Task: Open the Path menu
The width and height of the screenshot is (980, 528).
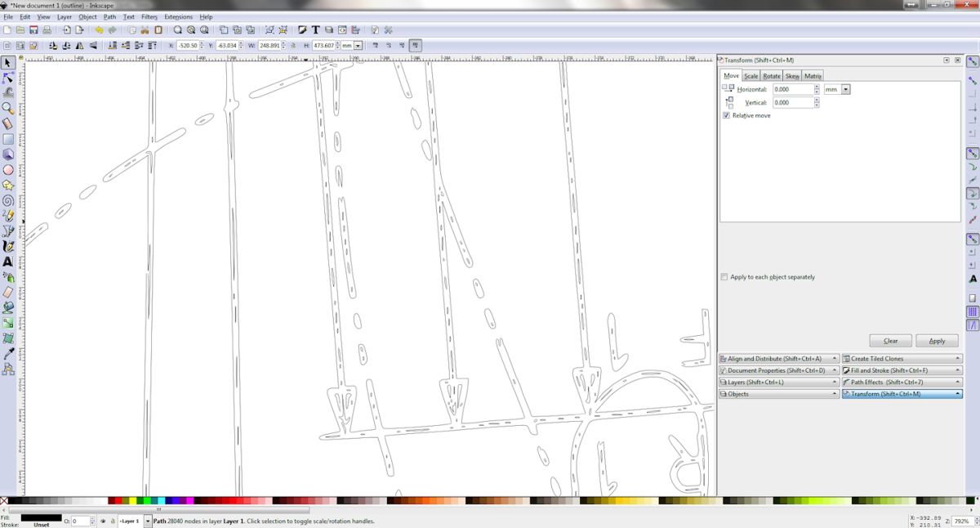Action: click(x=109, y=16)
